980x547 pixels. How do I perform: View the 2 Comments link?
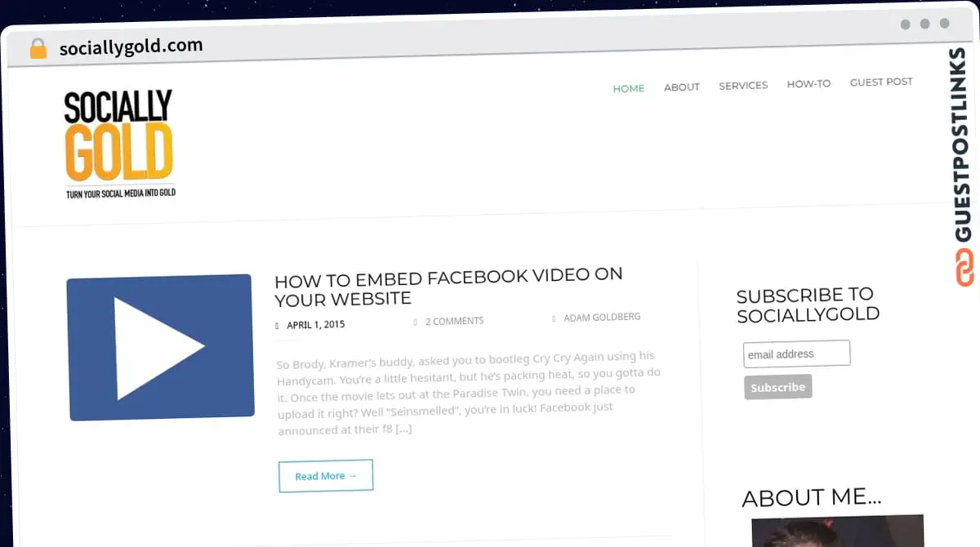click(454, 321)
